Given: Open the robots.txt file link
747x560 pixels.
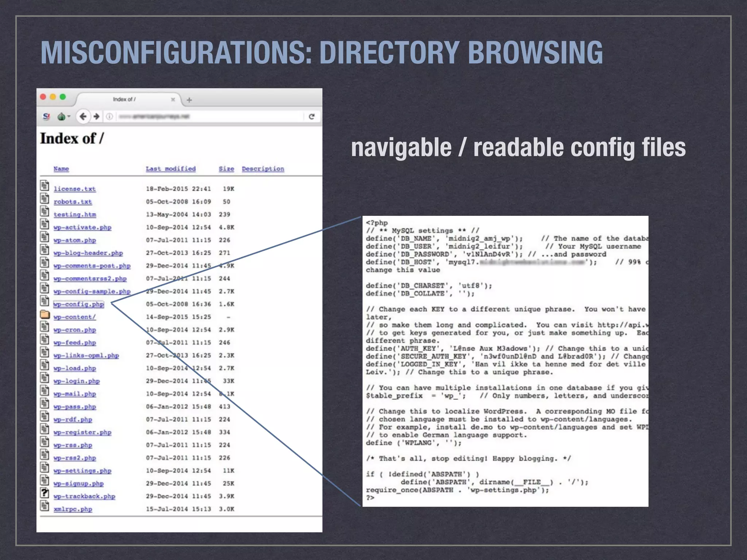Looking at the screenshot, I should 73,202.
